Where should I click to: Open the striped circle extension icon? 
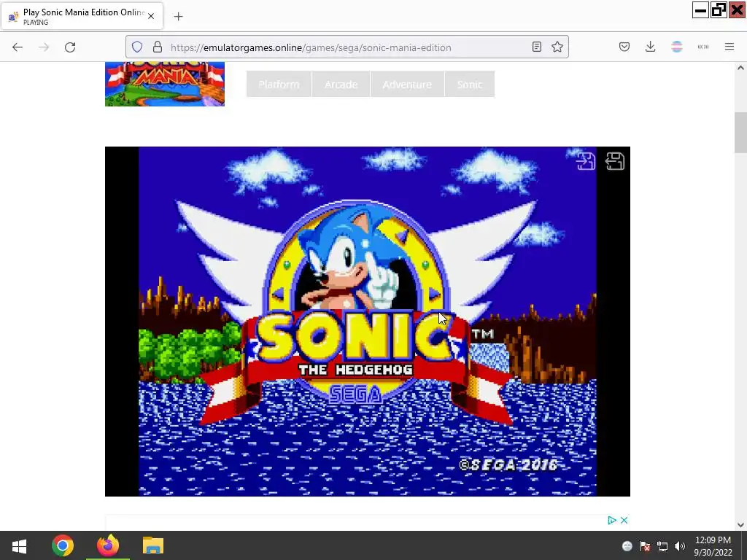pos(677,47)
